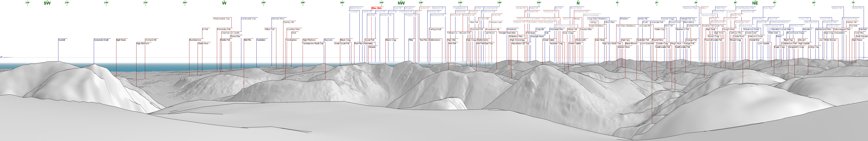This screenshot has width=868, height=141.
Task: Select the Pillar peak label
Action: point(411,40)
